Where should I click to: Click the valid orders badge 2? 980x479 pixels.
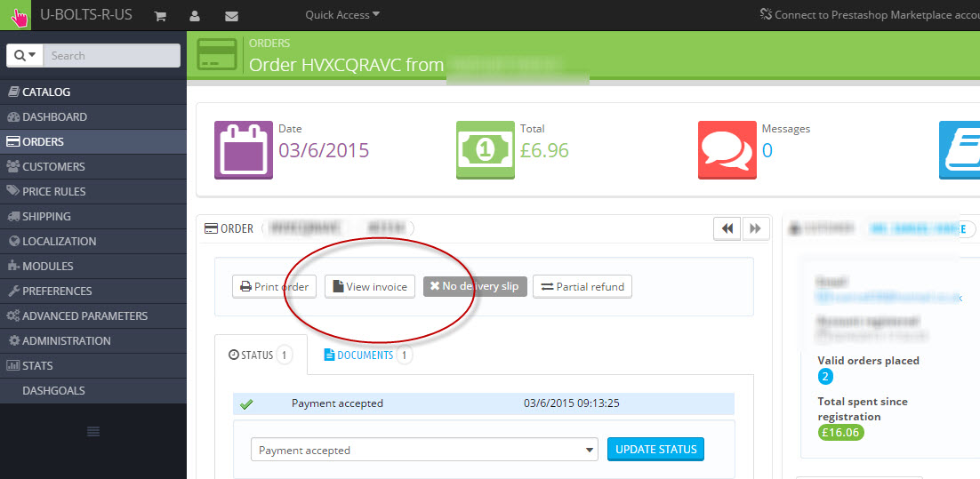[x=825, y=377]
